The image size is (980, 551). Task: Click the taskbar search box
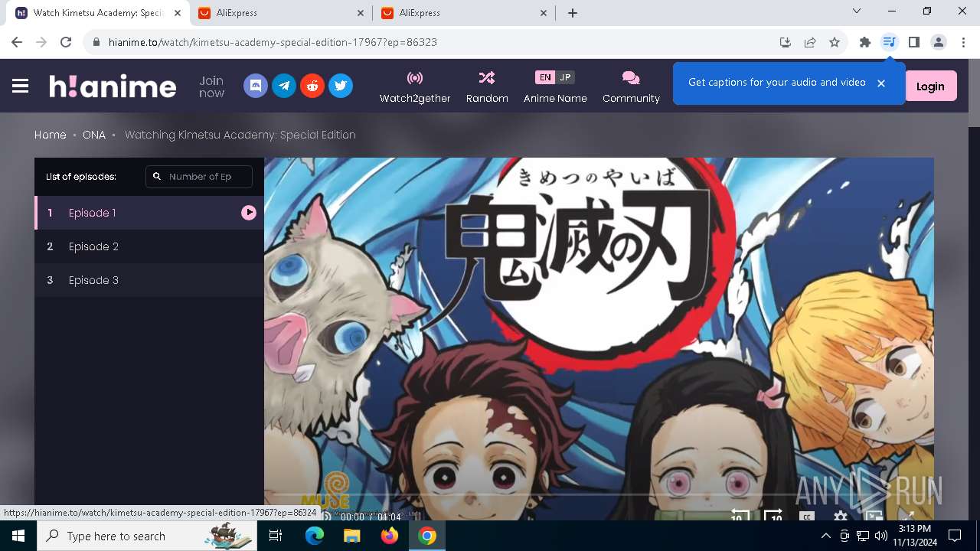[x=147, y=536]
